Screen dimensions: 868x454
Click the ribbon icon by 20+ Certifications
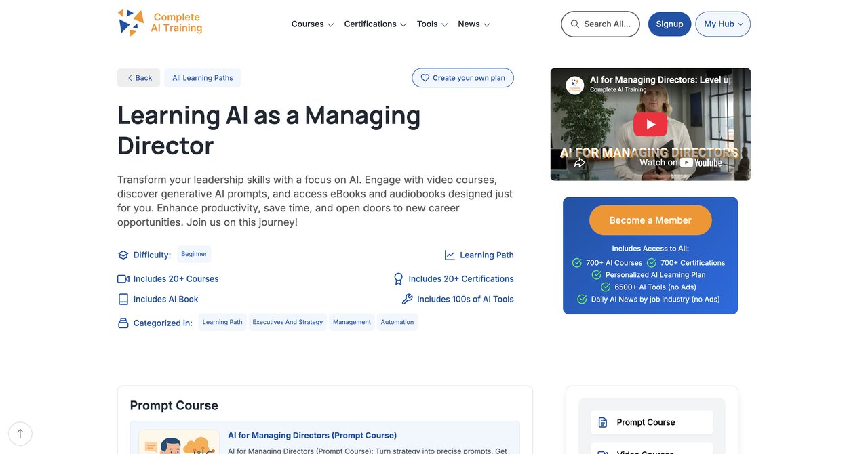[x=399, y=278]
